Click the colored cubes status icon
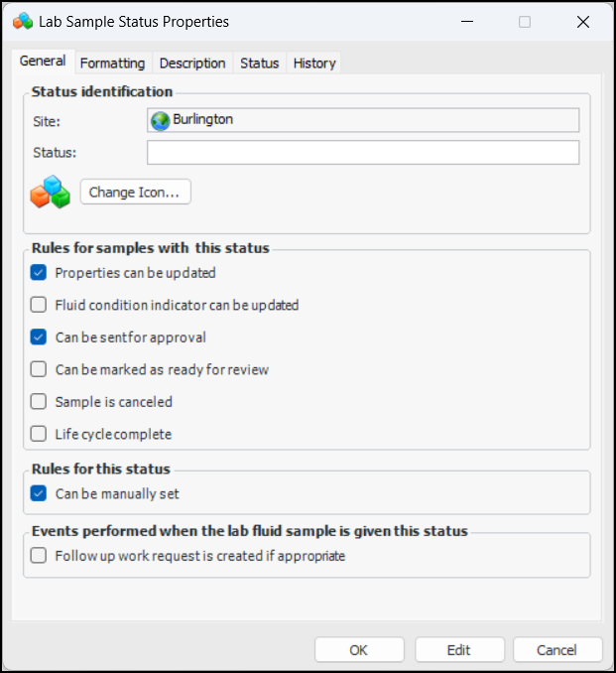 click(50, 192)
